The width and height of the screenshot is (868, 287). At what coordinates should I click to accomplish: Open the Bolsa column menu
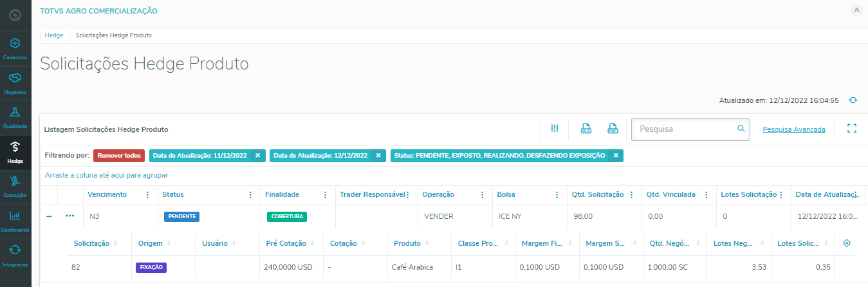[557, 195]
